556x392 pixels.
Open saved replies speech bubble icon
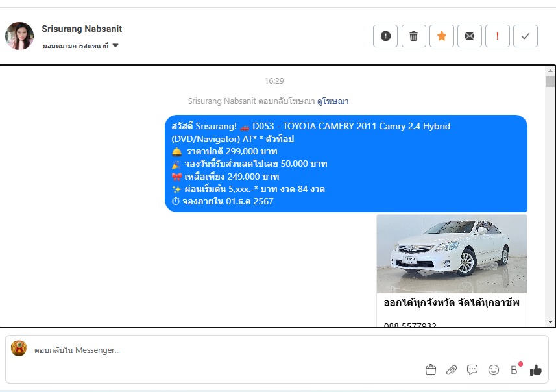472,370
